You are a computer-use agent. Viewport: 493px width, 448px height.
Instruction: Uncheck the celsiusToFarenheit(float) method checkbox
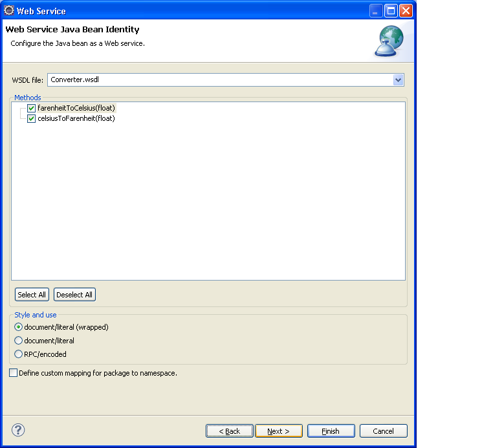coord(31,118)
